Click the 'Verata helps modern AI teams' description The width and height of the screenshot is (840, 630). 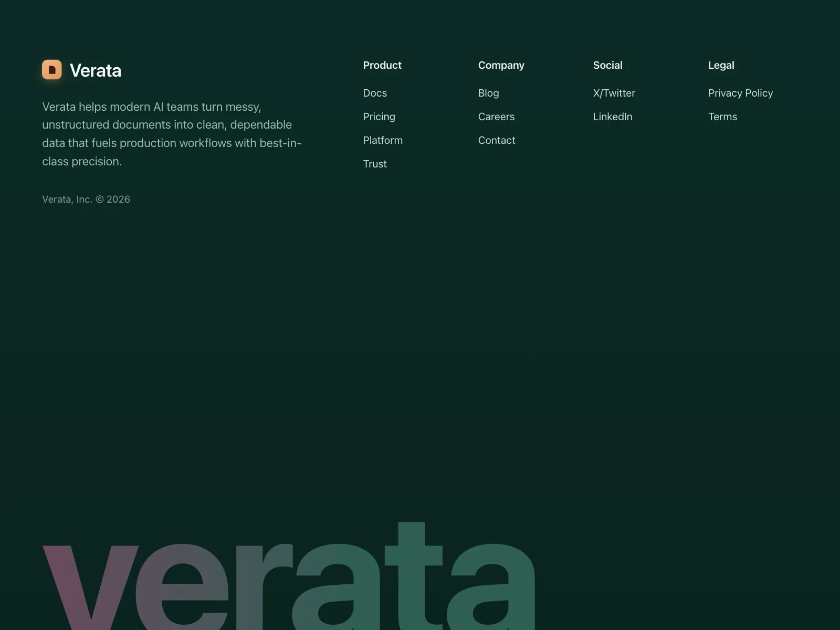pos(172,134)
